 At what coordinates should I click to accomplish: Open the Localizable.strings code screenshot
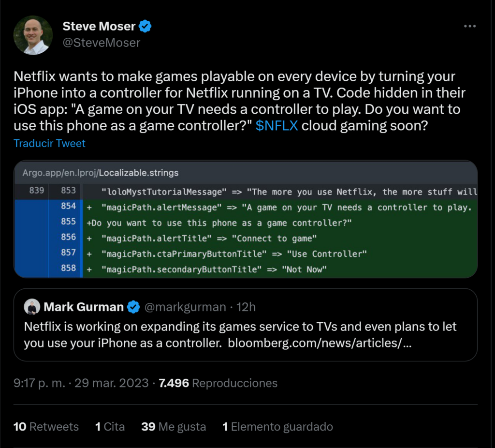pos(246,219)
